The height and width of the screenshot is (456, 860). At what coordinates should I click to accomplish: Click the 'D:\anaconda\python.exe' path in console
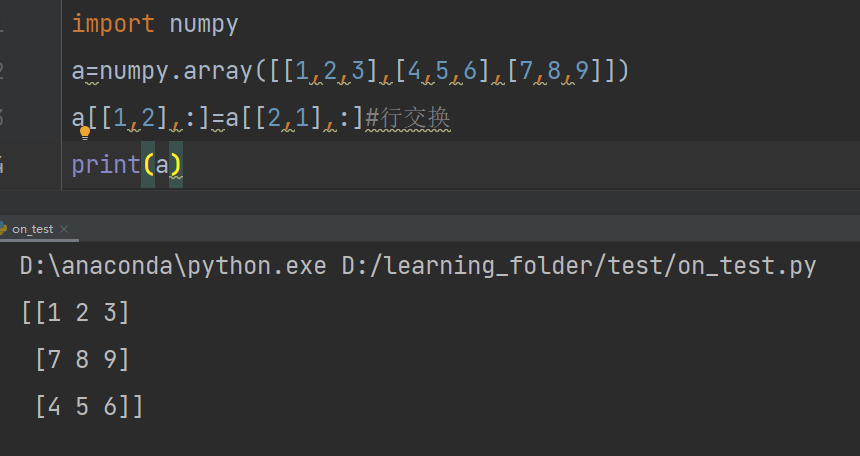[x=173, y=266]
